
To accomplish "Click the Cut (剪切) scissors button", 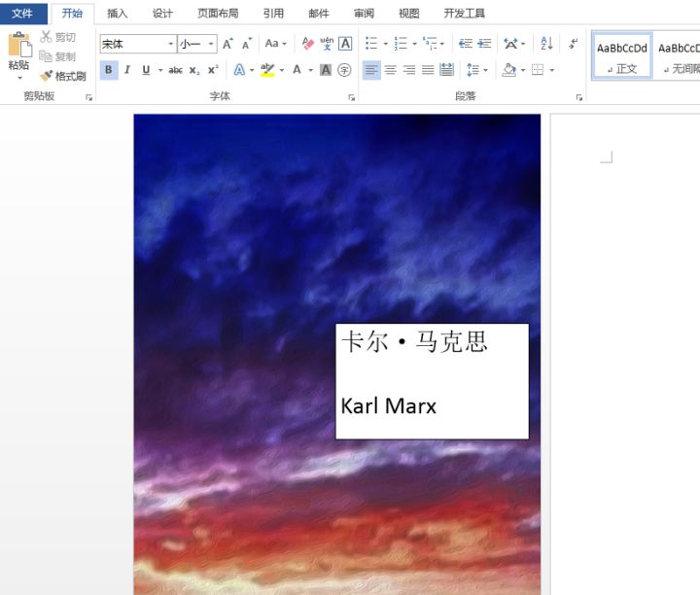I will 57,37.
